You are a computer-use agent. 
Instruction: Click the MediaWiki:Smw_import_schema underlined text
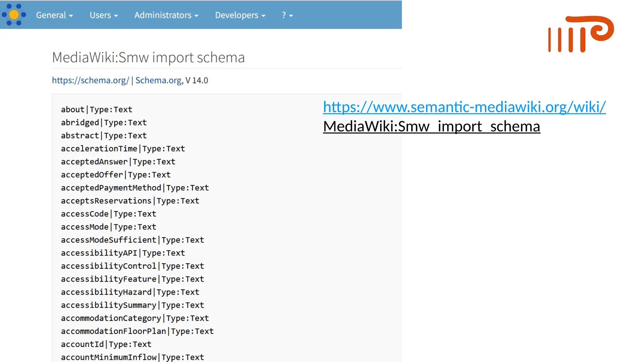click(431, 126)
